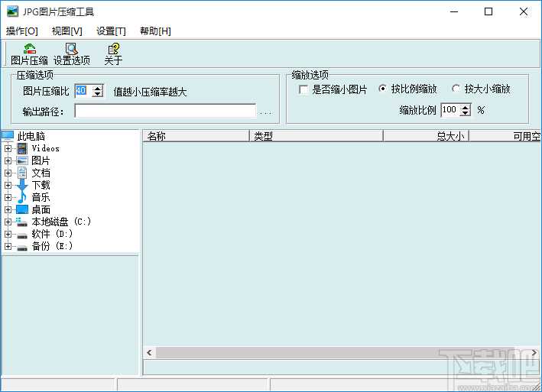Choose the 按大小缩放 radio option
The image size is (542, 392).
pyautogui.click(x=456, y=89)
